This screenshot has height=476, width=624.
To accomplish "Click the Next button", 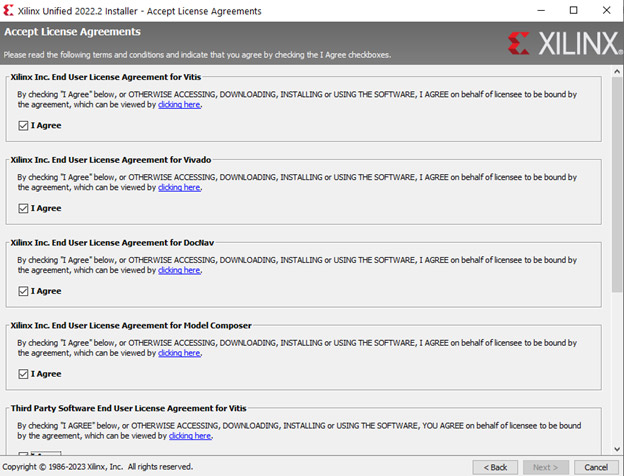I will 546,467.
